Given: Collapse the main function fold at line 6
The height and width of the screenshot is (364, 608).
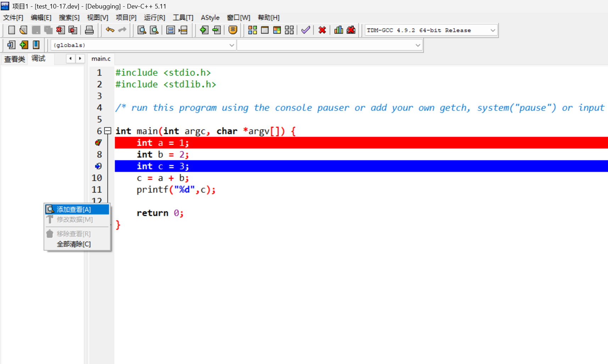Looking at the screenshot, I should 108,131.
